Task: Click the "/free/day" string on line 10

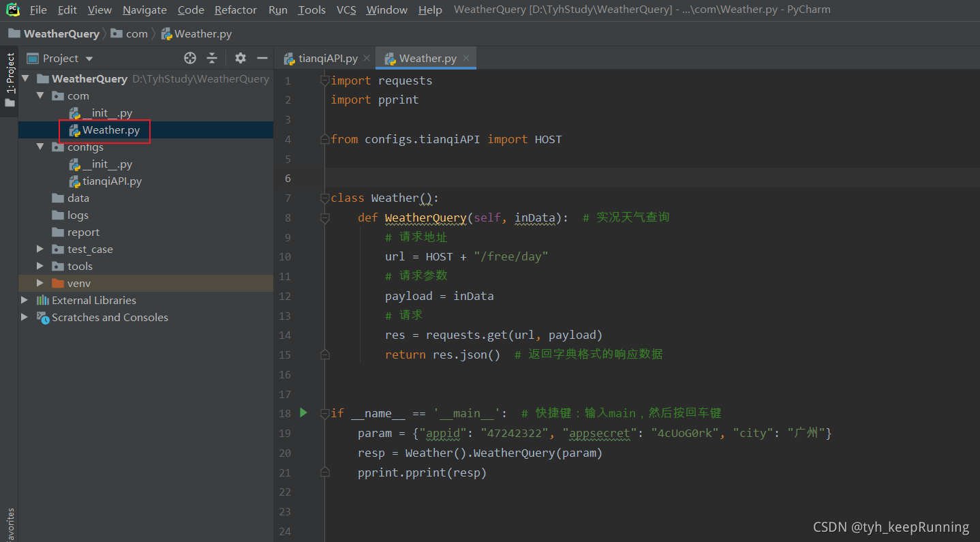Action: coord(511,256)
